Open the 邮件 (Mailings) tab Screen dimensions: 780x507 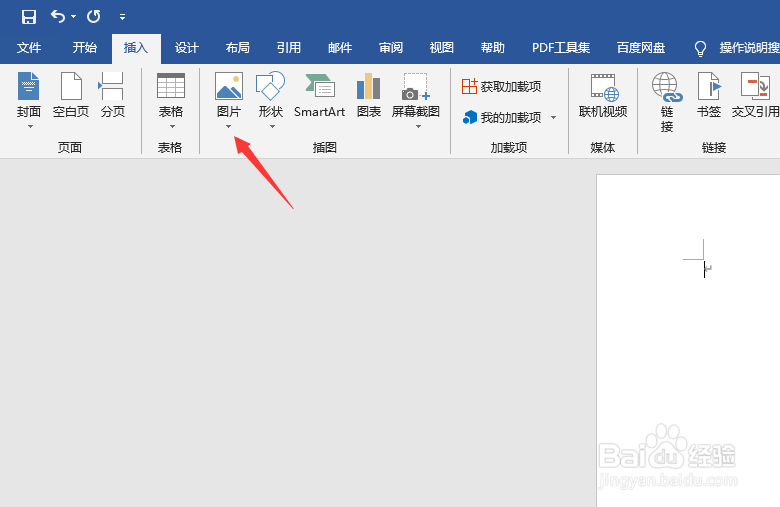pos(340,48)
